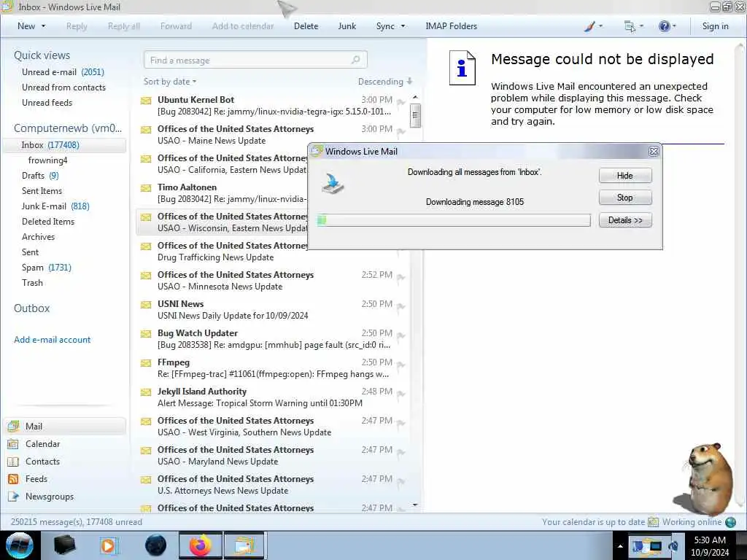Show hidden system tray icons

620,545
